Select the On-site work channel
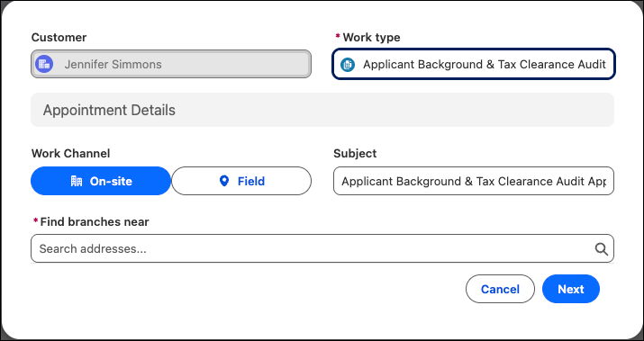 [101, 181]
